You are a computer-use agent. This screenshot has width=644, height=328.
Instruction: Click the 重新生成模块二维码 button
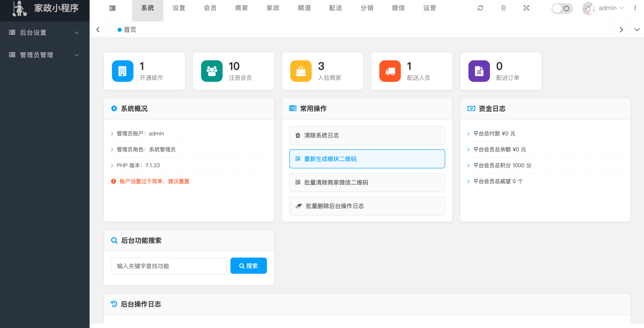tap(367, 159)
